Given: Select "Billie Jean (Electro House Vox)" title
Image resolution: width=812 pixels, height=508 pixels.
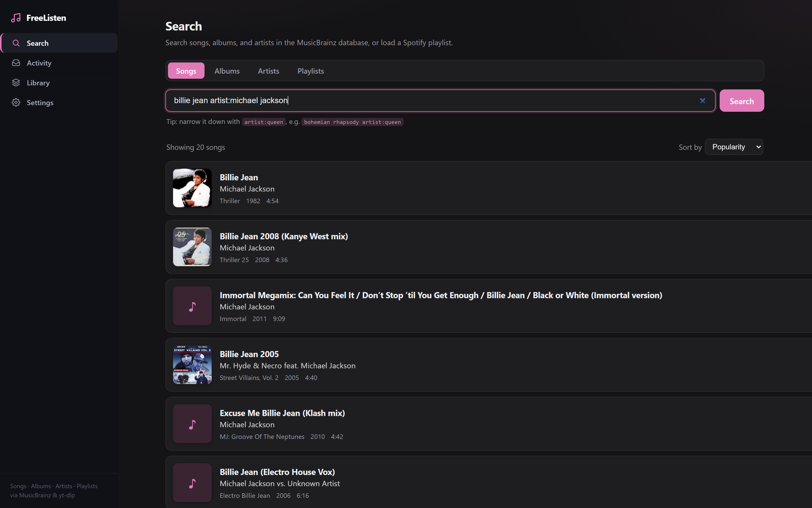Looking at the screenshot, I should pos(277,472).
